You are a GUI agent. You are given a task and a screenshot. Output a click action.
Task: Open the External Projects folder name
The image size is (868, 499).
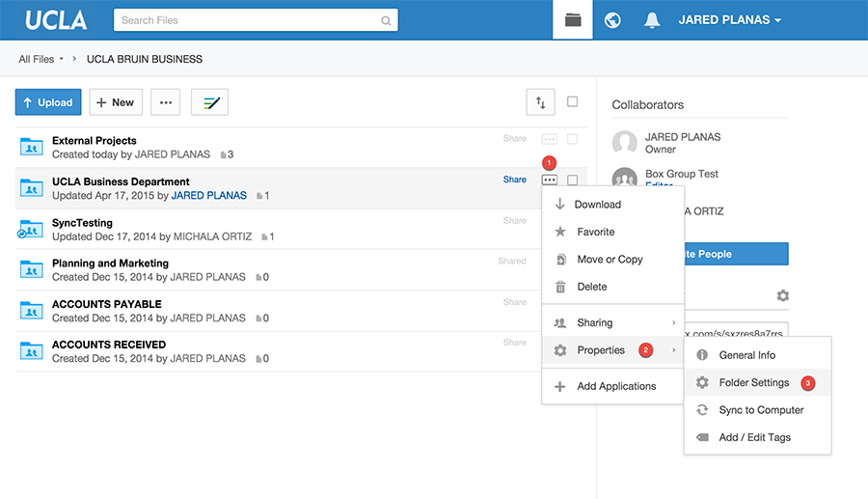pos(95,141)
